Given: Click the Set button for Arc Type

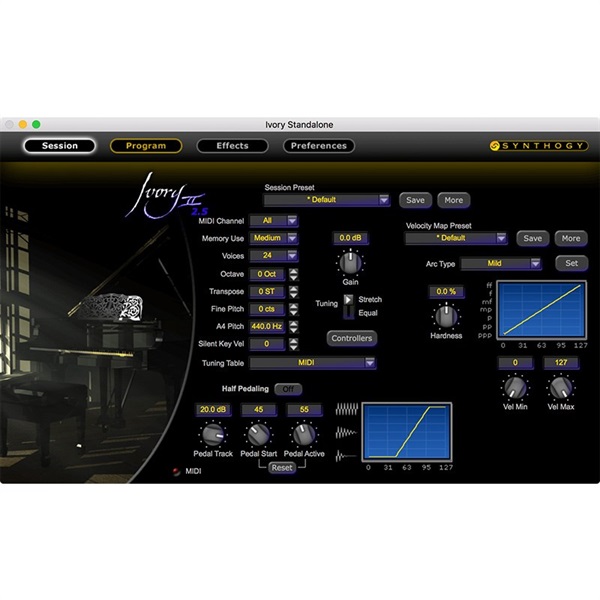Looking at the screenshot, I should tap(571, 263).
